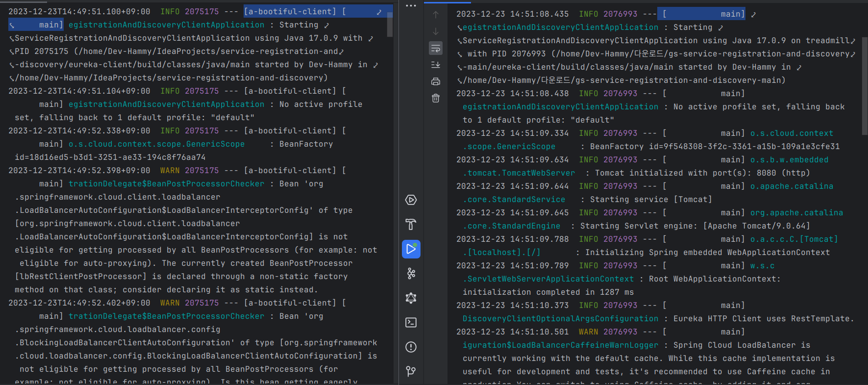Image resolution: width=868 pixels, height=385 pixels.
Task: Clear all console output with trash icon
Action: tap(436, 98)
